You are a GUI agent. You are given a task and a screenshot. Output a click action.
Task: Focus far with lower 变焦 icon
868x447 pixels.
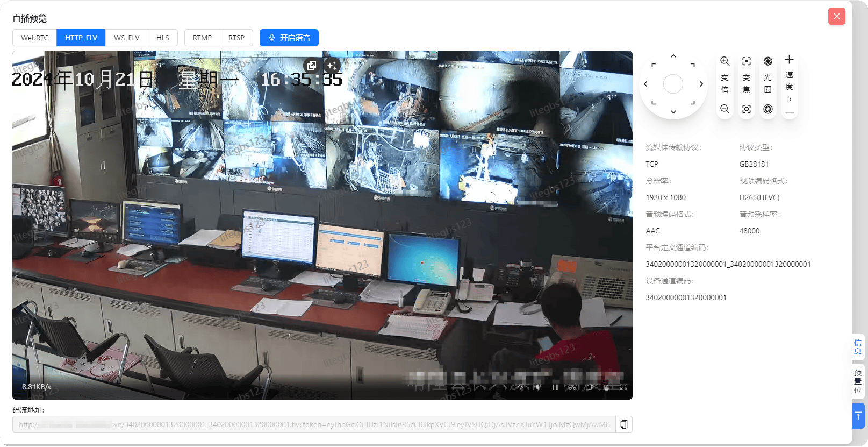click(746, 109)
